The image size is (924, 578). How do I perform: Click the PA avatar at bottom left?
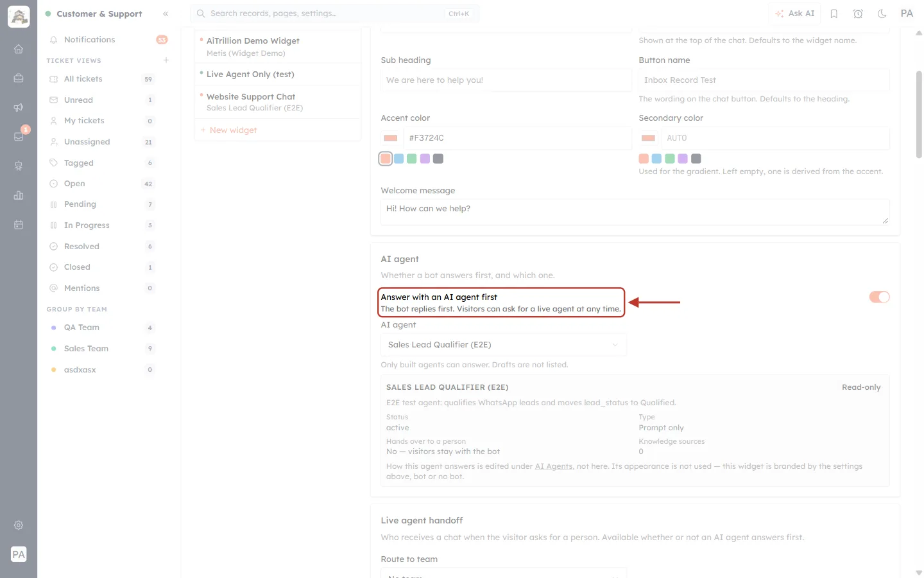(19, 554)
